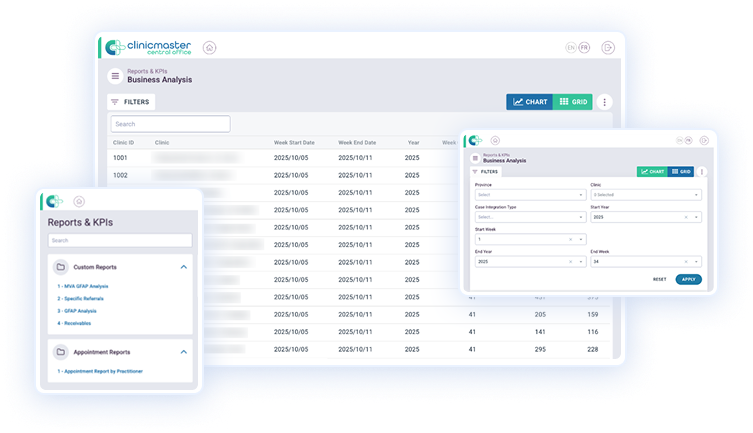Collapse the Custom Reports section
The image size is (753, 433).
tap(183, 268)
